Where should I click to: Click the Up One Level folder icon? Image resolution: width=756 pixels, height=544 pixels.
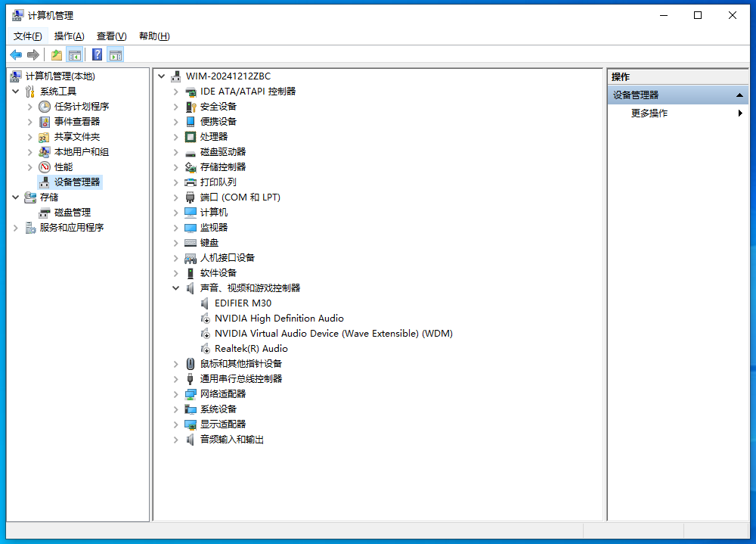point(56,54)
